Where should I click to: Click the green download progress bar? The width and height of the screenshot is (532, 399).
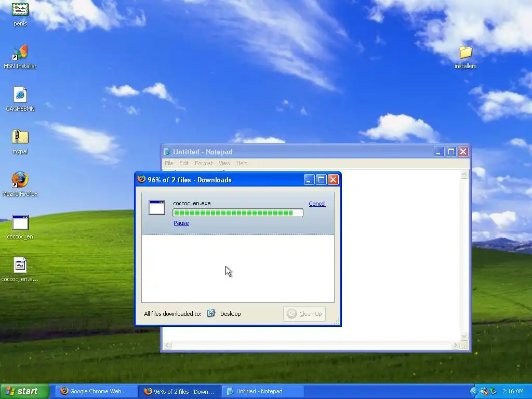[238, 212]
